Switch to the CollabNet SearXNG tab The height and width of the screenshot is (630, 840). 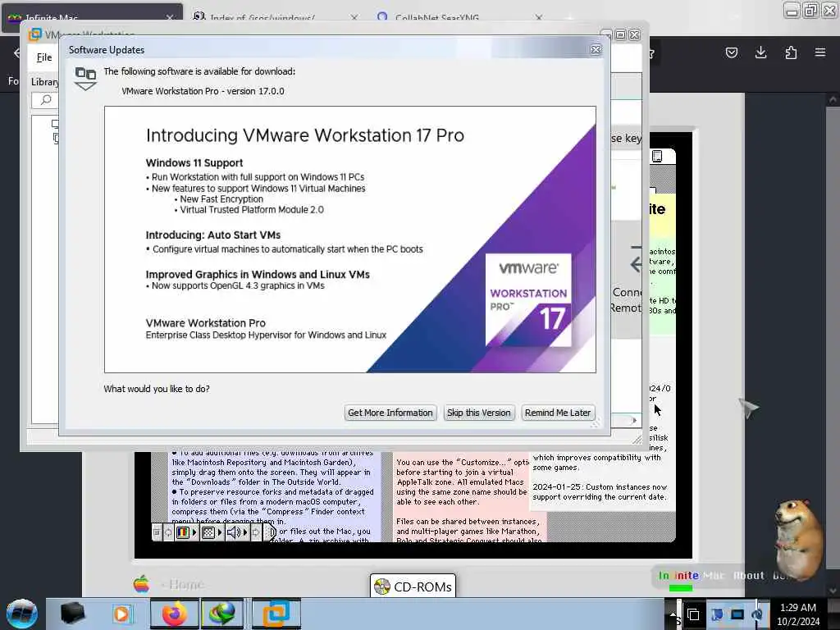436,18
